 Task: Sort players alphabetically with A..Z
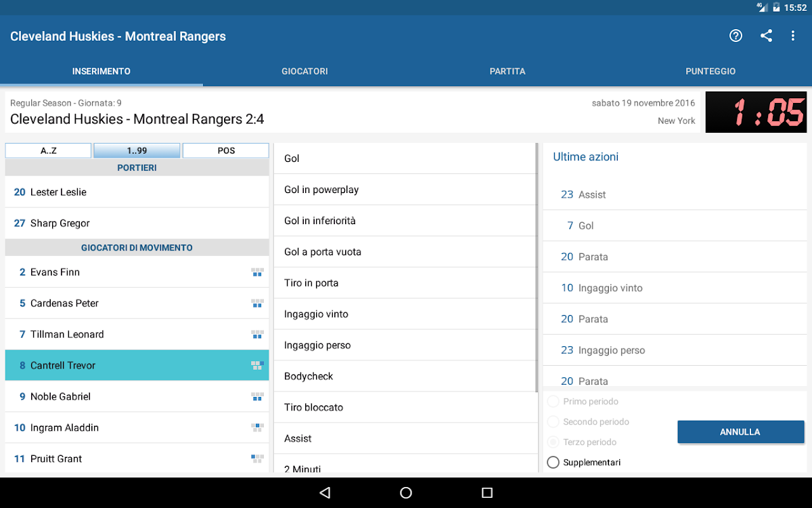click(48, 150)
